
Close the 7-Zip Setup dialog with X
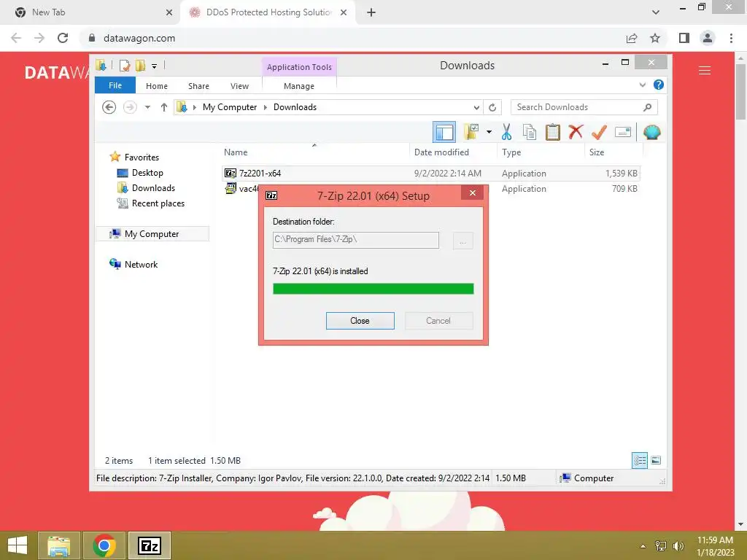tap(473, 192)
